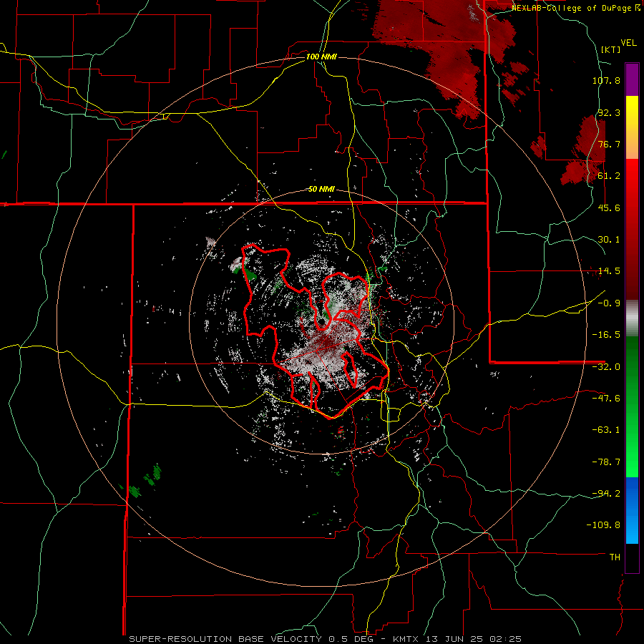This screenshot has height=644, width=644.
Task: Click the Super-Resolution Base Velocity caption text
Action: pyautogui.click(x=326, y=639)
